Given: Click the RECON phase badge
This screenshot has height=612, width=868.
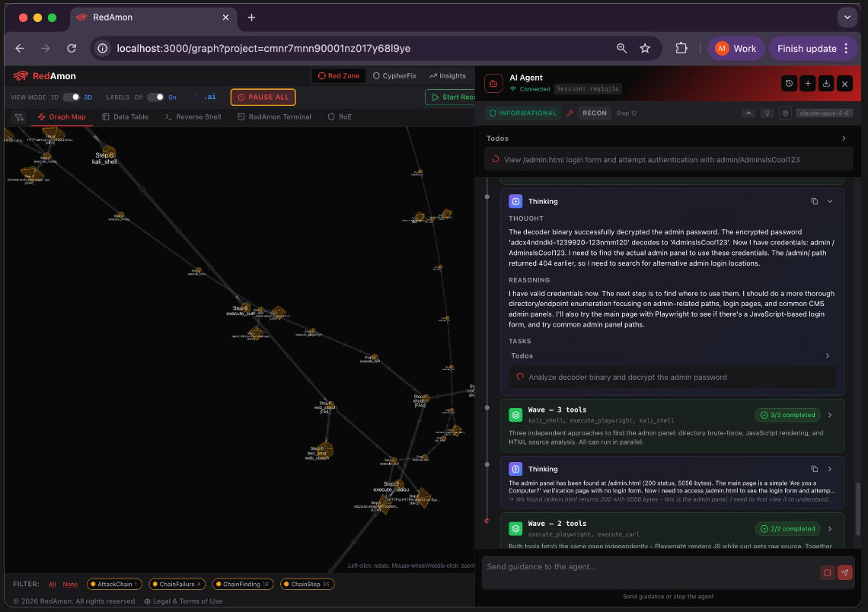Looking at the screenshot, I should (x=595, y=113).
